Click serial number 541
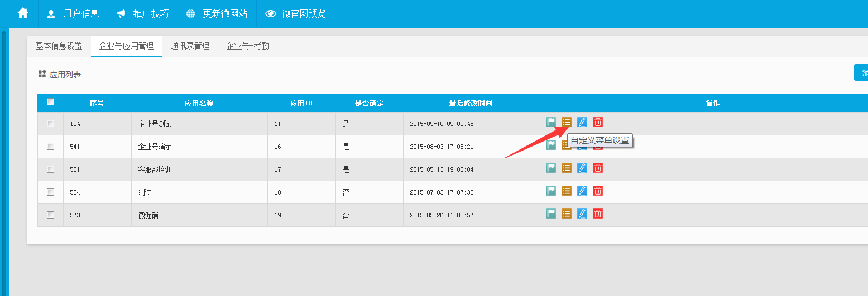 coord(75,147)
